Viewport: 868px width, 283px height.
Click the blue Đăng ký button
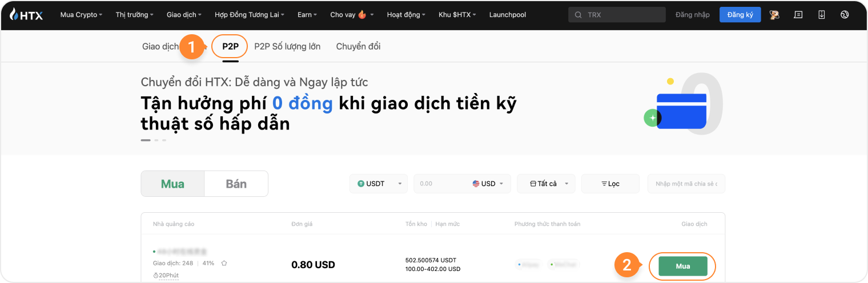[740, 15]
